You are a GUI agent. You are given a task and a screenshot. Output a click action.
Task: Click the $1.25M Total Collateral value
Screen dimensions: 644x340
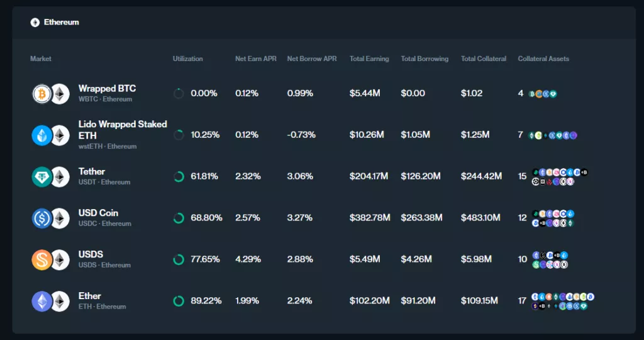pyautogui.click(x=475, y=135)
